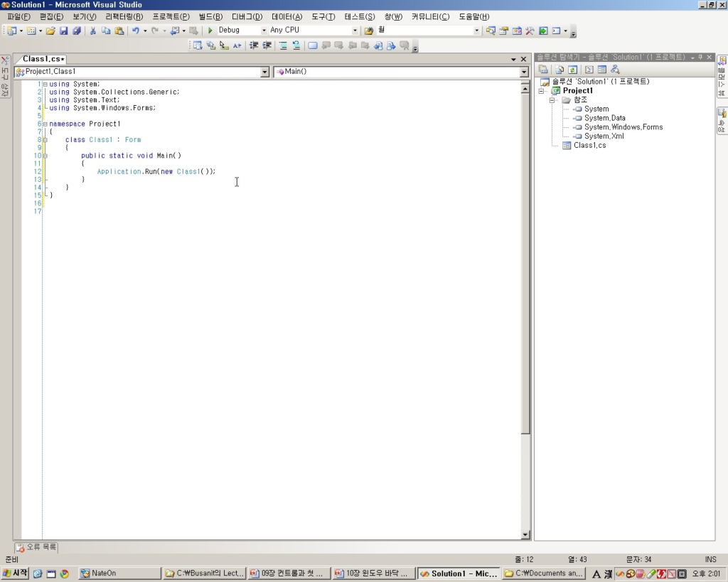Open the Toolbox hammer-and-wrench icon
This screenshot has width=728, height=582.
click(530, 31)
